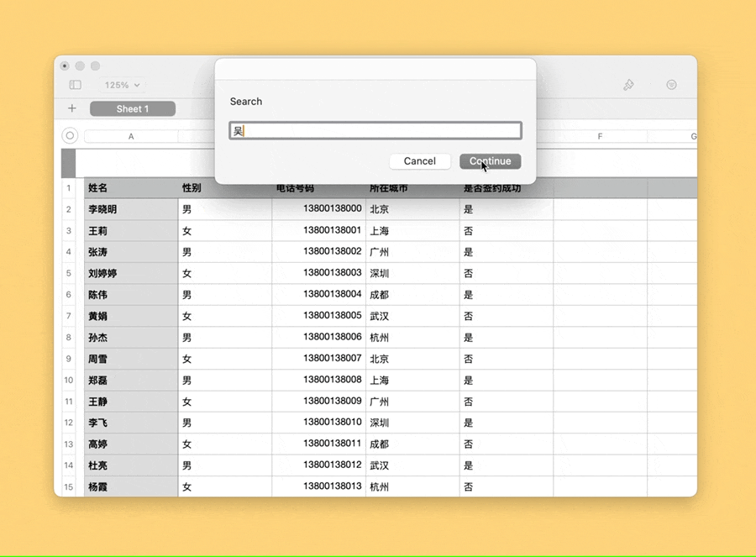
Task: Select phone number cell 13800138005
Action: 319,316
